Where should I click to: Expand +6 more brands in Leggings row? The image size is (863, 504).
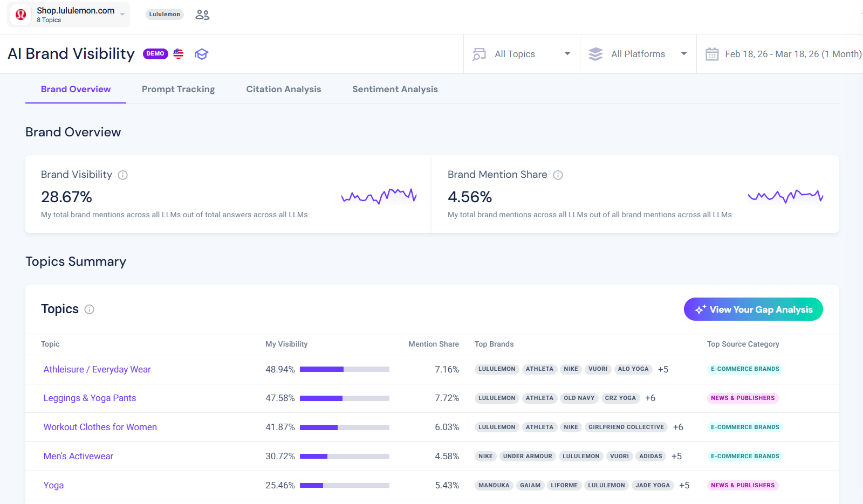(650, 398)
